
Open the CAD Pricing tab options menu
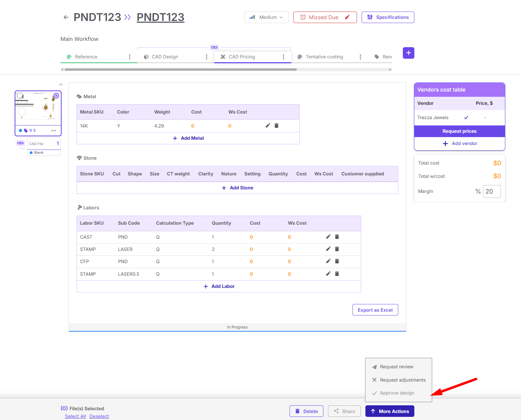283,57
